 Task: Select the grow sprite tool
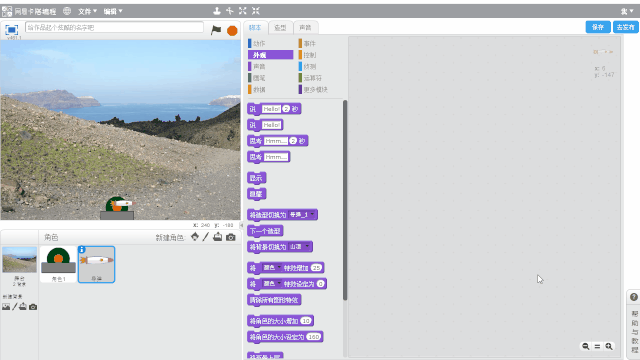click(x=243, y=11)
